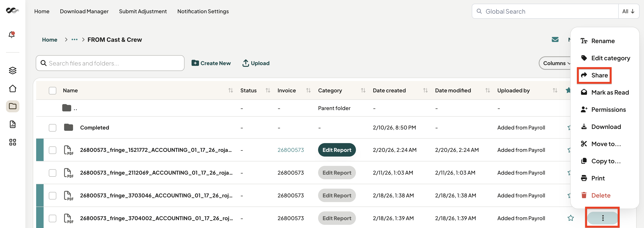
Task: Open the grid apps sidebar icon
Action: (12, 142)
